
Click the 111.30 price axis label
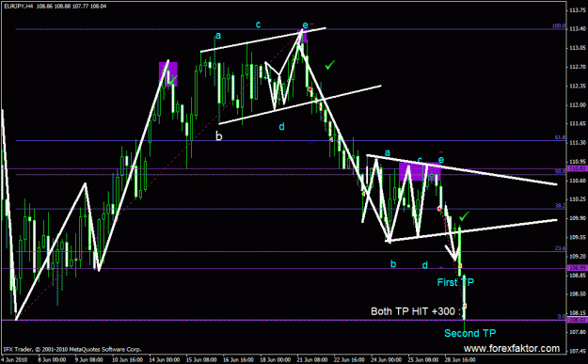pyautogui.click(x=578, y=143)
